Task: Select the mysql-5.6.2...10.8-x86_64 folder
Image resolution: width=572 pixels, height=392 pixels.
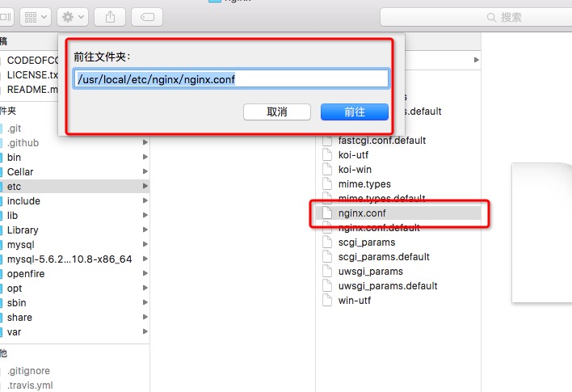Action: 69,259
